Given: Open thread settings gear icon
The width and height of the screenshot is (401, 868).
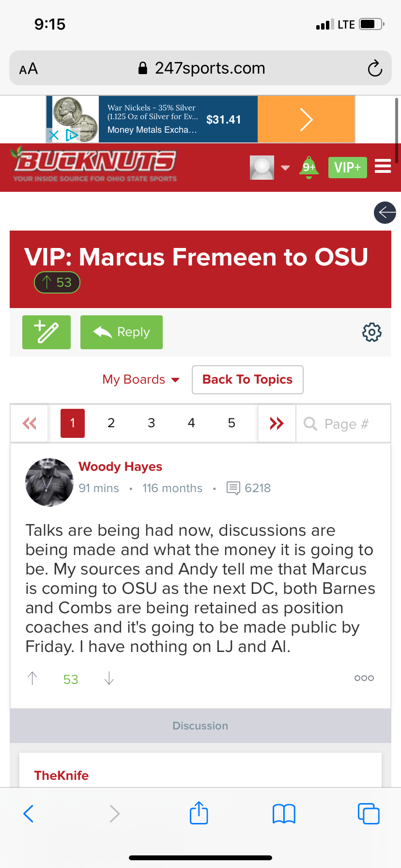Looking at the screenshot, I should point(372,332).
